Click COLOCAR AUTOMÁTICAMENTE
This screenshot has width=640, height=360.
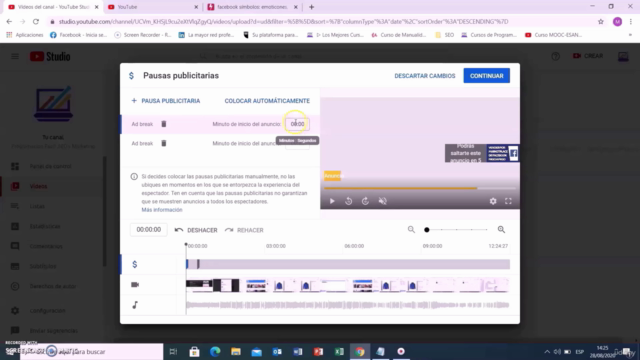click(267, 101)
